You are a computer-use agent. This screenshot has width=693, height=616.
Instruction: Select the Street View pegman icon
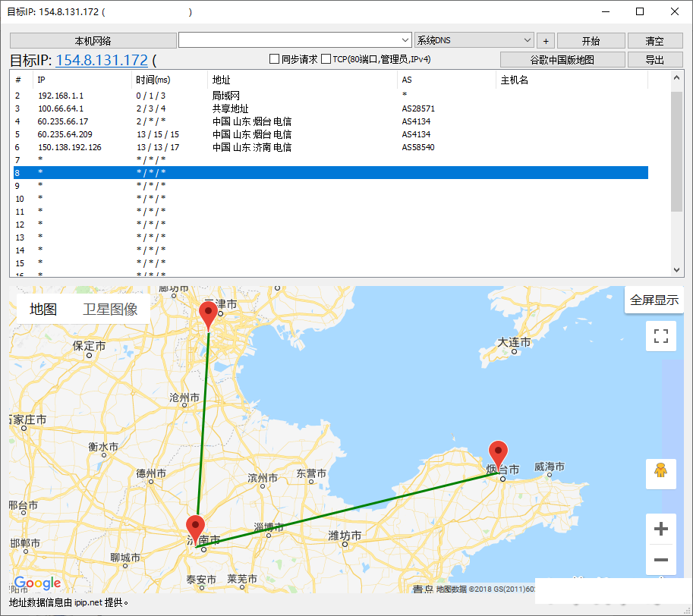coord(660,473)
